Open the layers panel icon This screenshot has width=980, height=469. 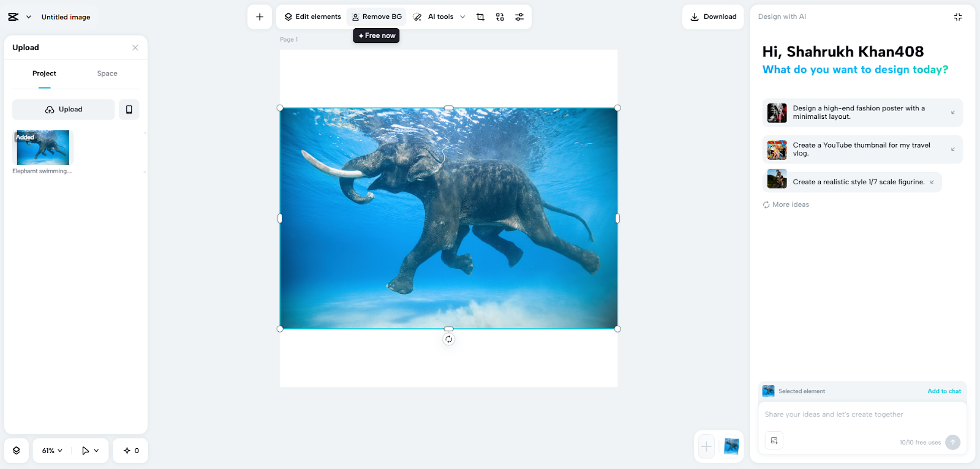coord(17,451)
